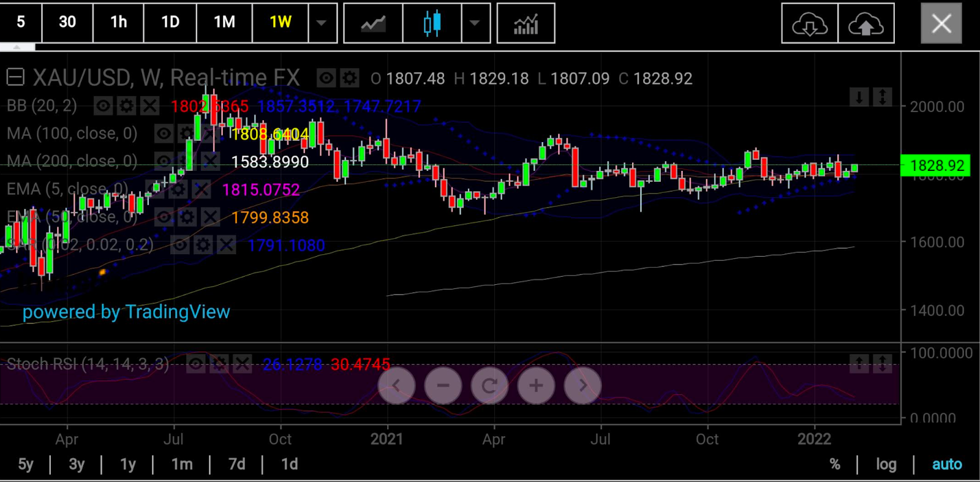Switch to the 1h timeframe
980x482 pixels.
[118, 23]
